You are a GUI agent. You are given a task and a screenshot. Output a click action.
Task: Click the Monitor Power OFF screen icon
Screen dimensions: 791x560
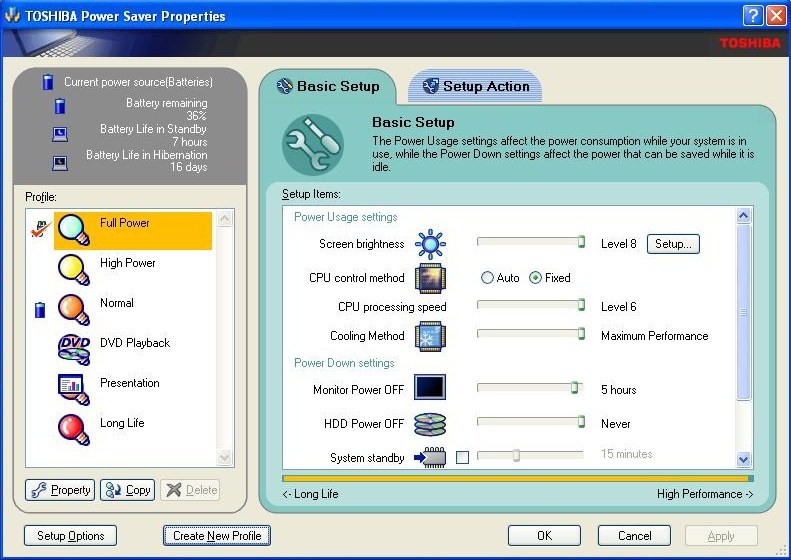(x=430, y=387)
